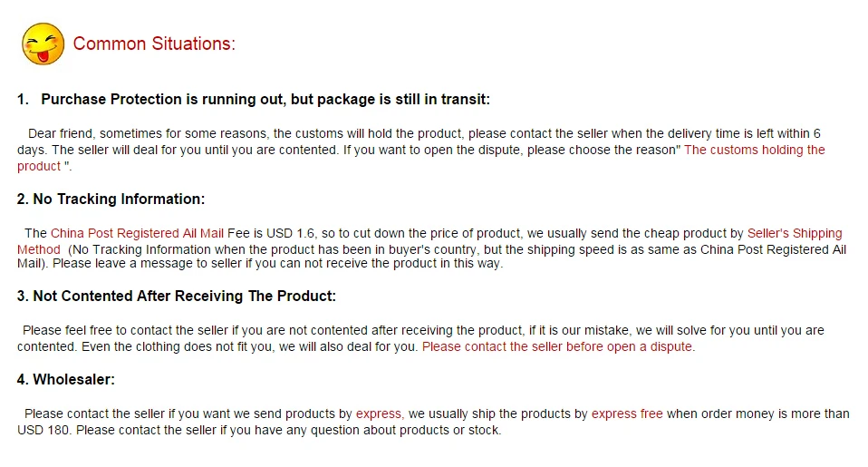
Task: Click red 'Seller's Shipping' text
Action: click(795, 233)
